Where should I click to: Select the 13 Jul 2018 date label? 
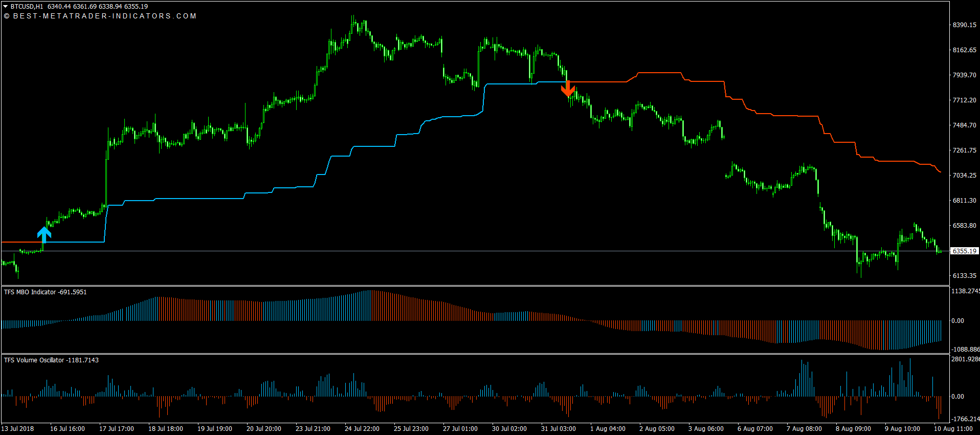point(18,429)
